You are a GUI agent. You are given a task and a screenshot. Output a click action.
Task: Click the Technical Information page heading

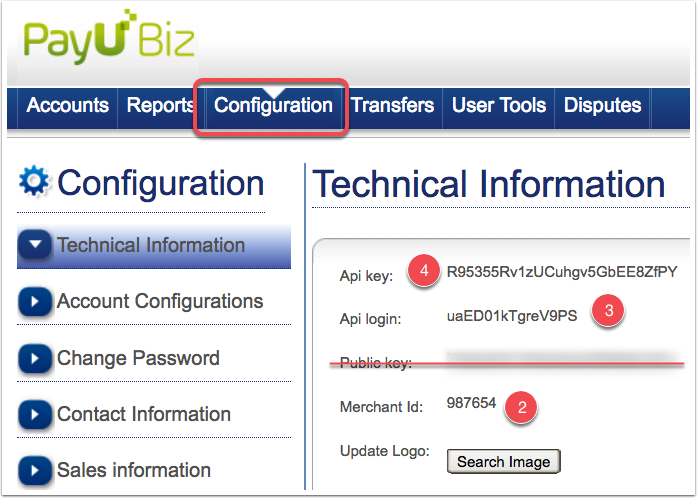pos(489,184)
